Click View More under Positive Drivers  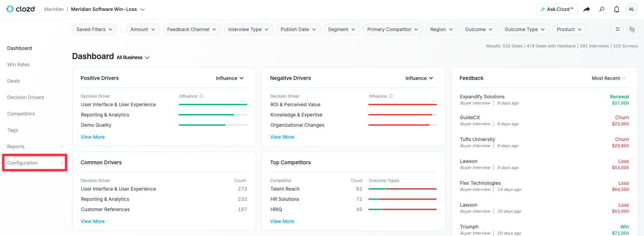click(x=93, y=137)
